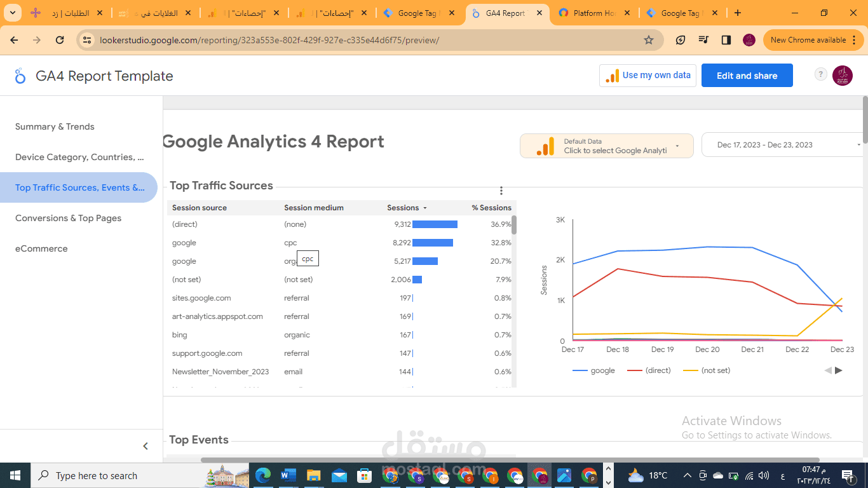Select the art-analytics.appspot.com table row
The height and width of the screenshot is (488, 868).
(x=342, y=316)
